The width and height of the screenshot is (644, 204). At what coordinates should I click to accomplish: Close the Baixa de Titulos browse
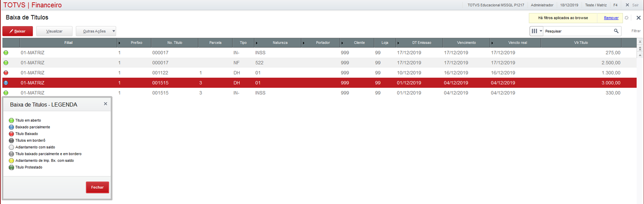tap(638, 18)
